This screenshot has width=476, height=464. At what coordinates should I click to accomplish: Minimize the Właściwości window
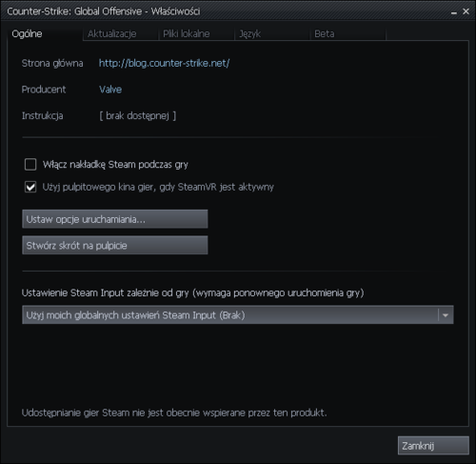tap(454, 12)
